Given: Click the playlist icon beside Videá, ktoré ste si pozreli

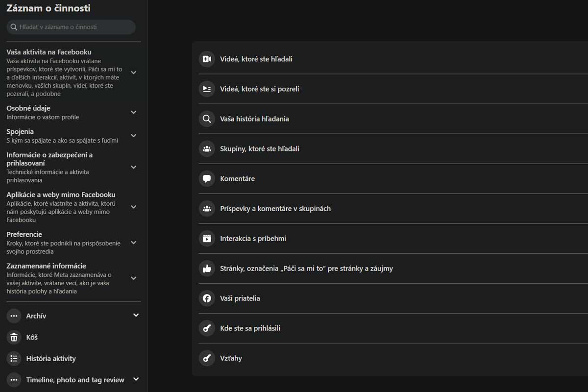Looking at the screenshot, I should click(207, 89).
